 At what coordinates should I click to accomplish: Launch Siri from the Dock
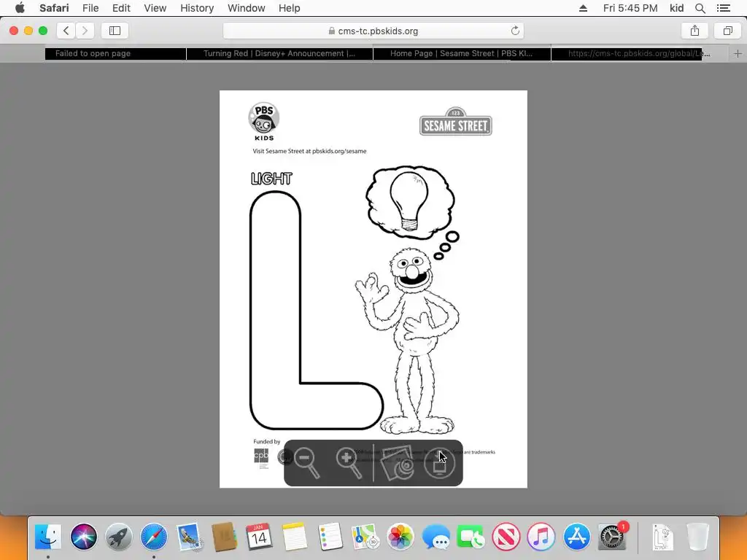83,537
